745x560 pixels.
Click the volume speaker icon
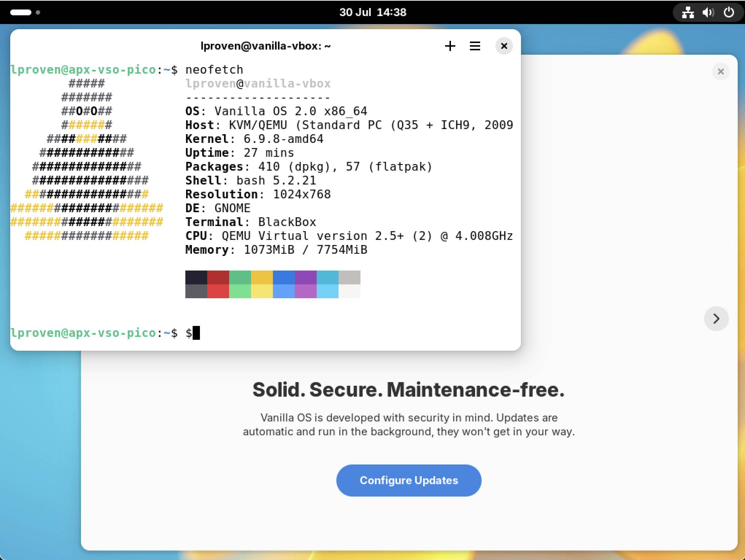pyautogui.click(x=708, y=12)
